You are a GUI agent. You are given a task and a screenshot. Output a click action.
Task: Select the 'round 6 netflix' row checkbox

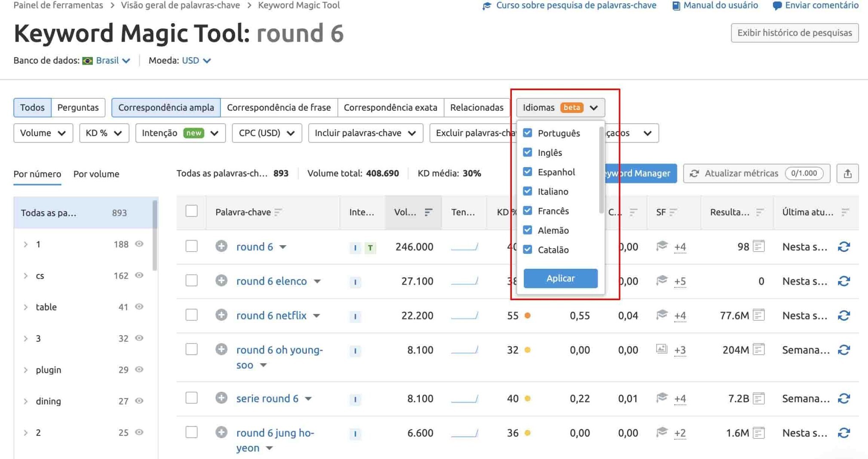coord(191,315)
